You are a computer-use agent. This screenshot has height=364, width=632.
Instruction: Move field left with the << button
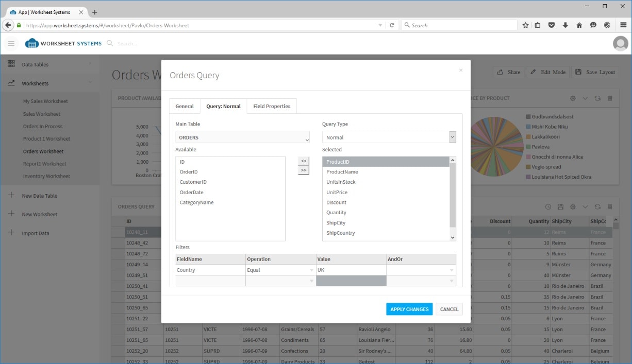point(304,161)
